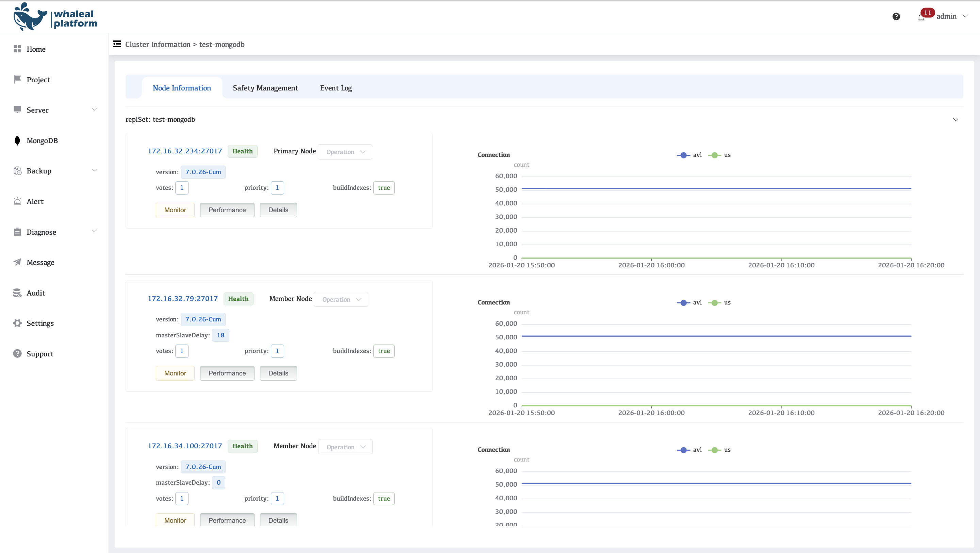This screenshot has height=553, width=980.
Task: Toggle avl series in third Connection chart
Action: tap(689, 450)
